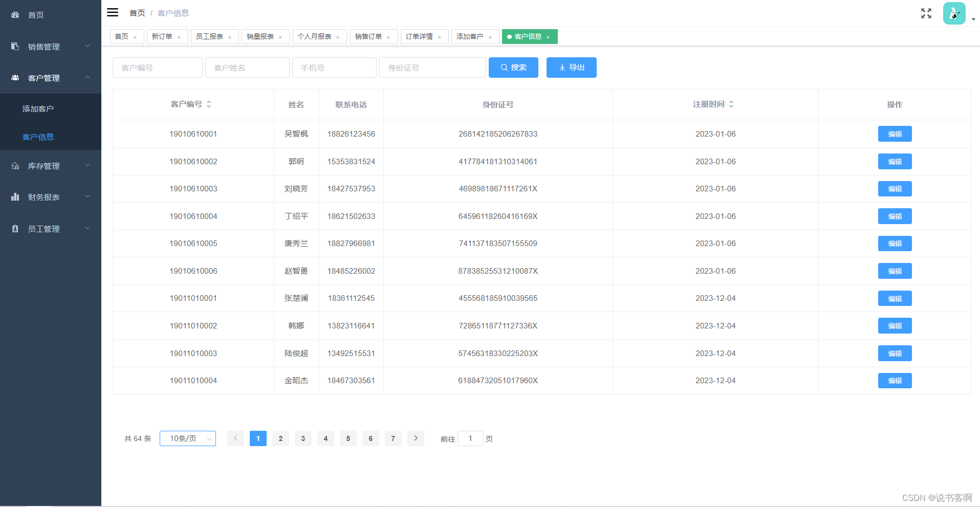Expand the 库存管理 menu chevron
The image size is (980, 507).
(88, 165)
